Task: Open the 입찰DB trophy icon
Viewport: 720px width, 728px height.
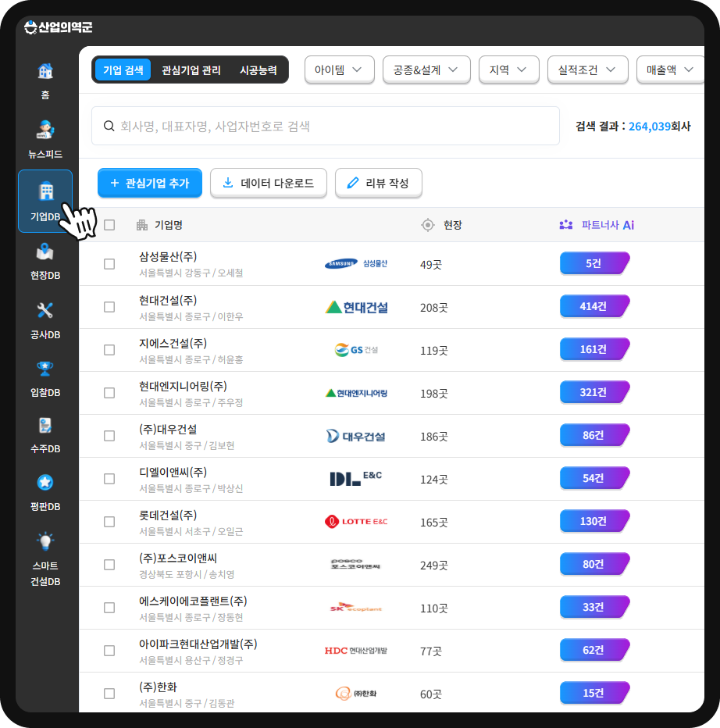Action: click(45, 369)
